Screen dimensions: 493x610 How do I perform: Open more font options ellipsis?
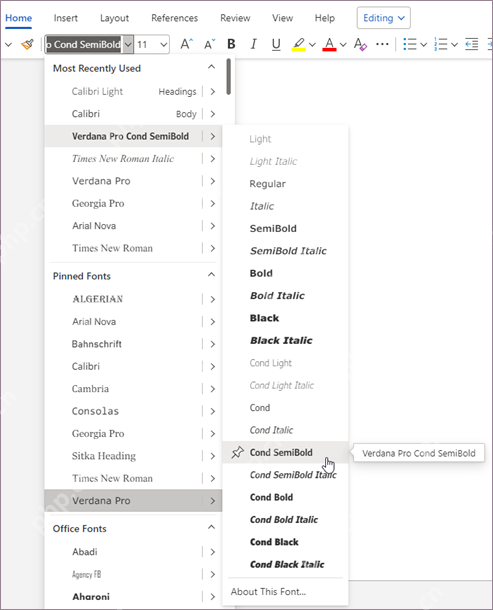pos(382,44)
